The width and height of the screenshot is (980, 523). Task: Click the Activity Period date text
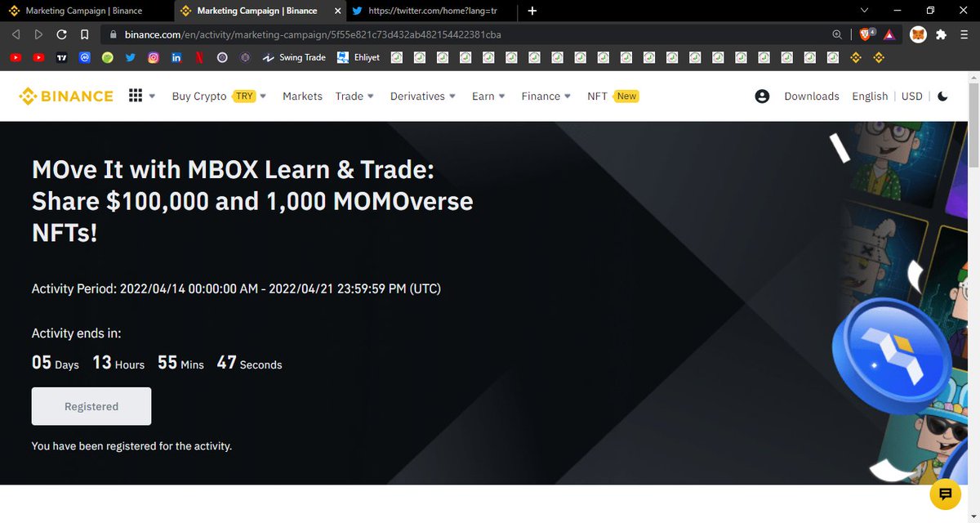[236, 288]
